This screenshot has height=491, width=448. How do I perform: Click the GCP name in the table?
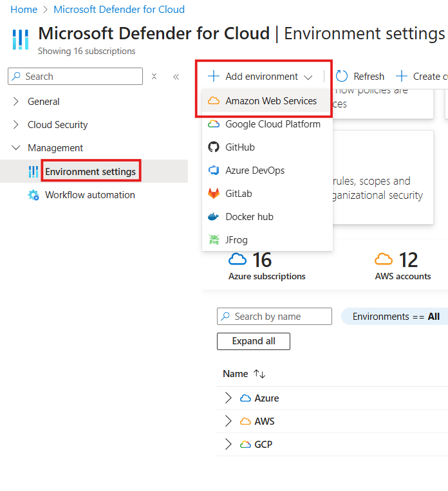tap(263, 445)
